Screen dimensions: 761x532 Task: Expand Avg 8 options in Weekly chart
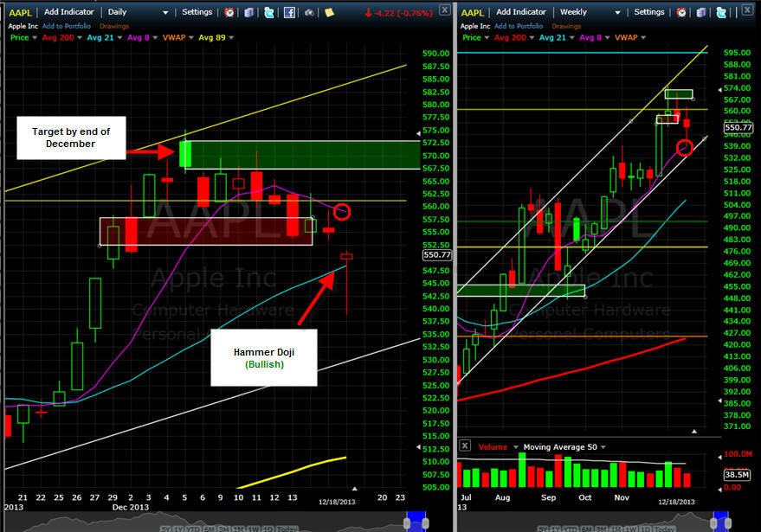pyautogui.click(x=607, y=38)
